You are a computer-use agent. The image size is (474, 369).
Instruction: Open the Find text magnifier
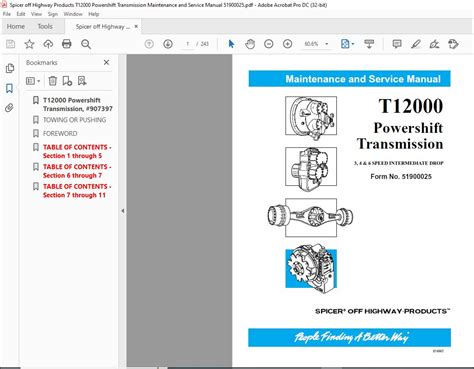click(x=86, y=44)
